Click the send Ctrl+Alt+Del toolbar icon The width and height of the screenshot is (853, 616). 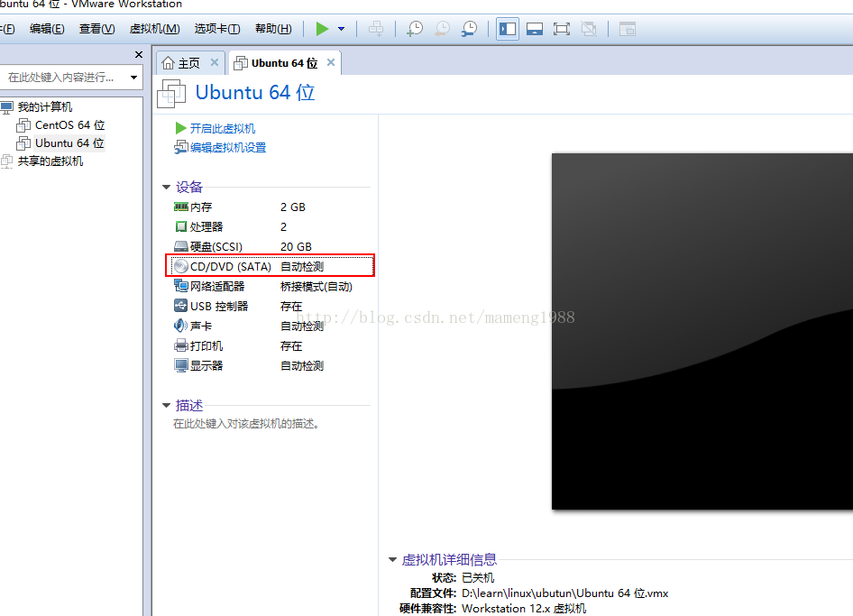(x=376, y=29)
